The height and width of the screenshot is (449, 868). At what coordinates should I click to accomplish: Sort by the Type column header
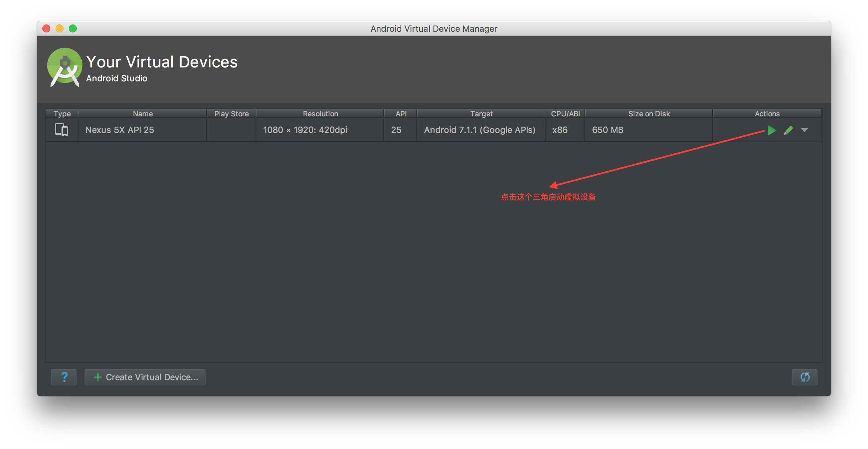click(x=62, y=114)
